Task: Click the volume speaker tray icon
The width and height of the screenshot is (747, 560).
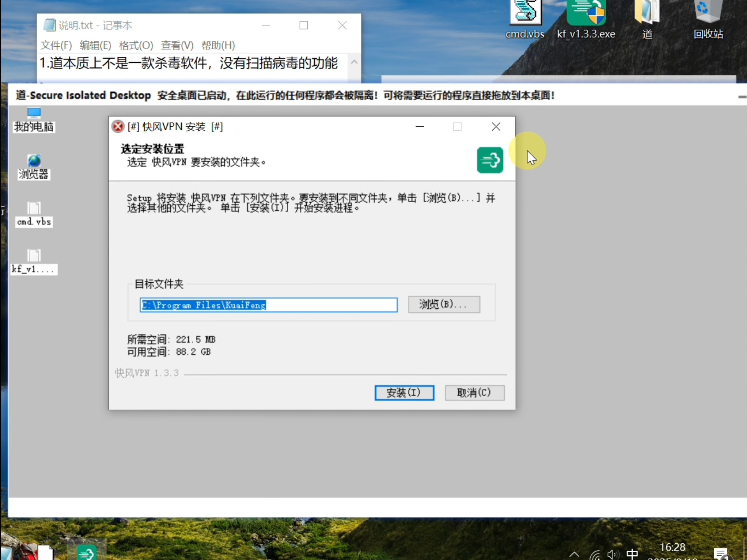Action: coord(613,555)
